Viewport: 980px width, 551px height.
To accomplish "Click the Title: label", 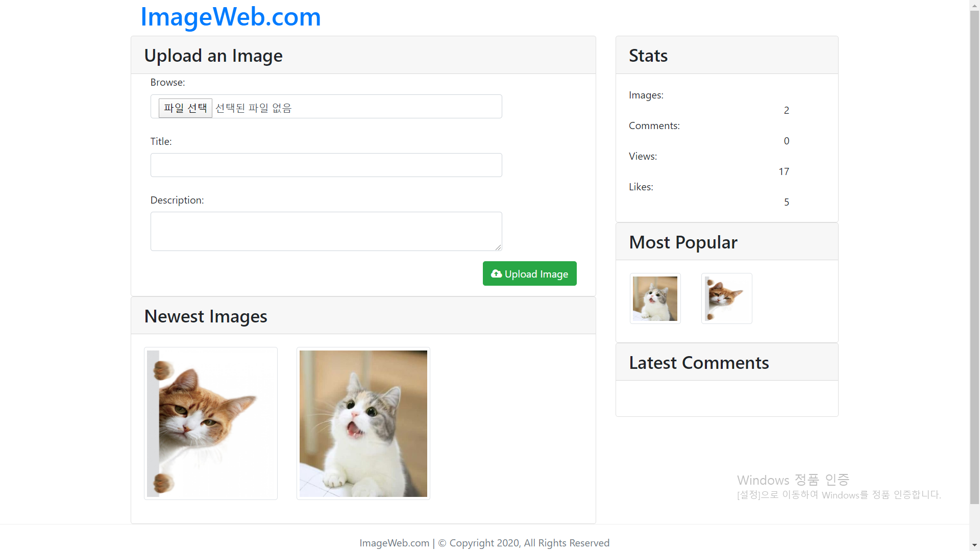I will pyautogui.click(x=161, y=141).
